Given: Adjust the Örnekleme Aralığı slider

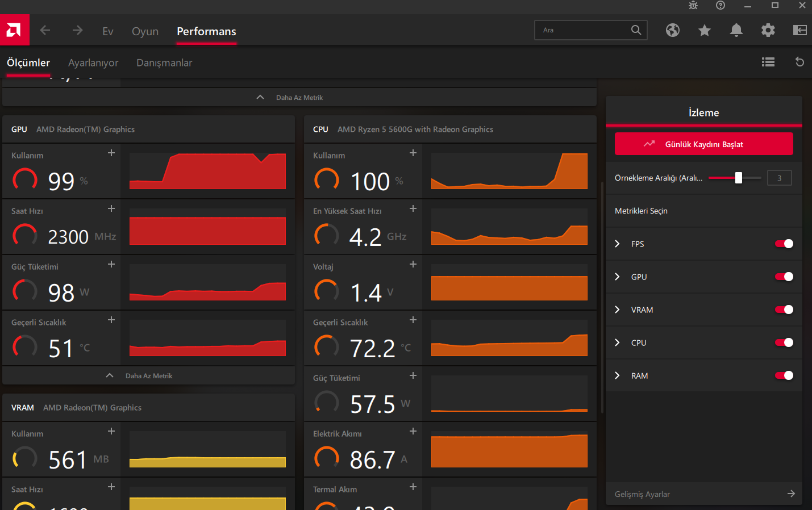Looking at the screenshot, I should click(x=738, y=178).
